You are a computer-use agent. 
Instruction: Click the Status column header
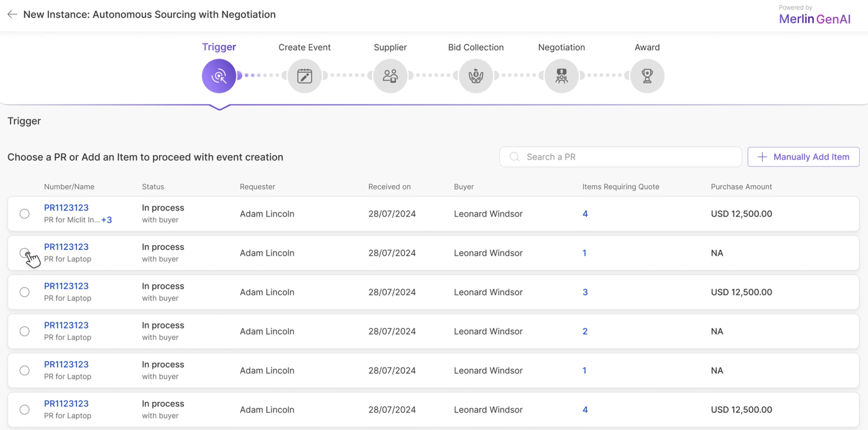(x=153, y=187)
